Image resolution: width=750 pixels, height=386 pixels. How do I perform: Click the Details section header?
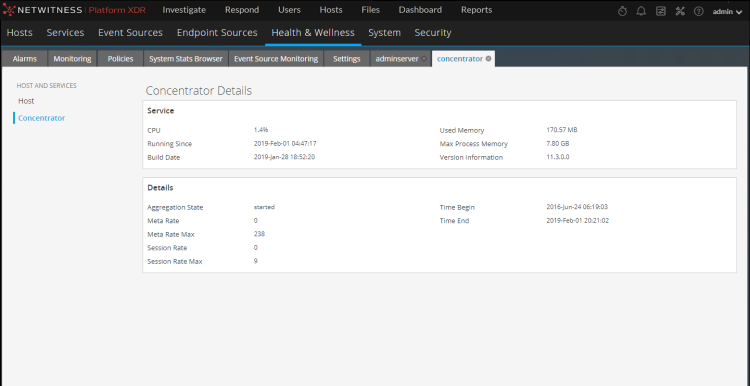pyautogui.click(x=160, y=188)
